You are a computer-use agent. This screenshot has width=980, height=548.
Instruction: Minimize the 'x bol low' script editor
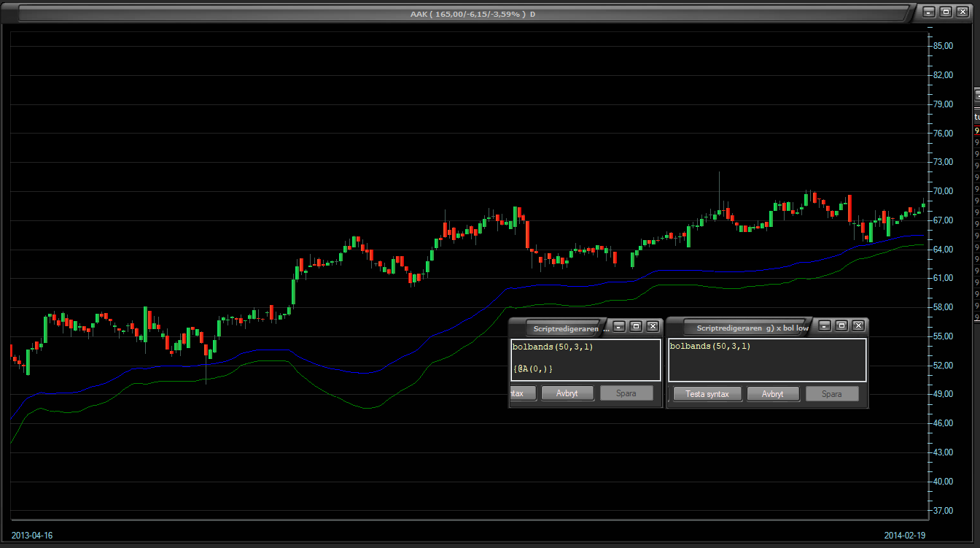[x=824, y=325]
